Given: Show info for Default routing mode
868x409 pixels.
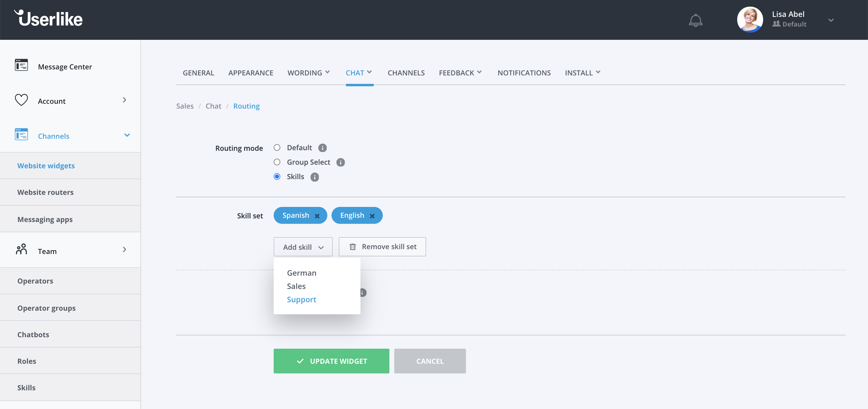Looking at the screenshot, I should pos(322,148).
